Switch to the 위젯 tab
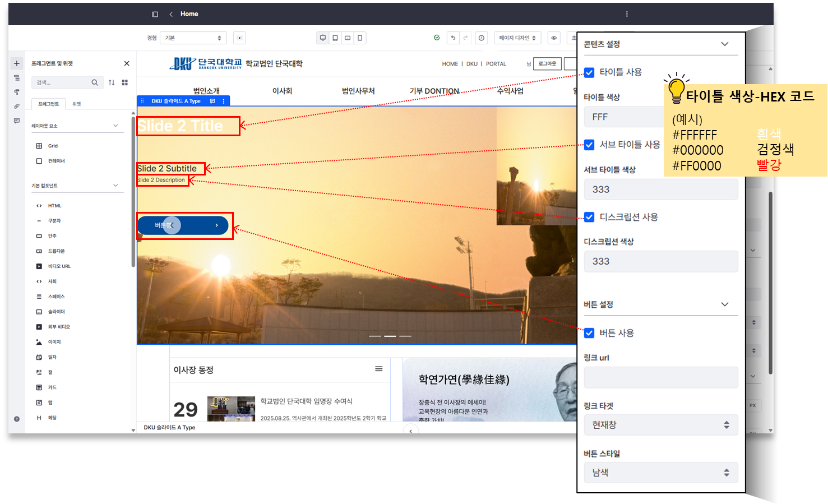The height and width of the screenshot is (504, 828). tap(77, 104)
